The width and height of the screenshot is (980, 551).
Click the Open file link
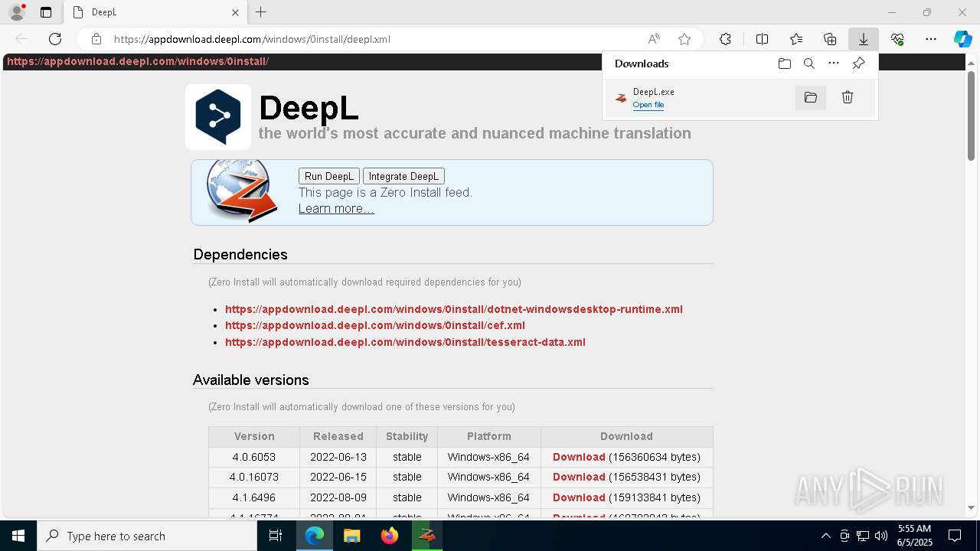pyautogui.click(x=648, y=105)
